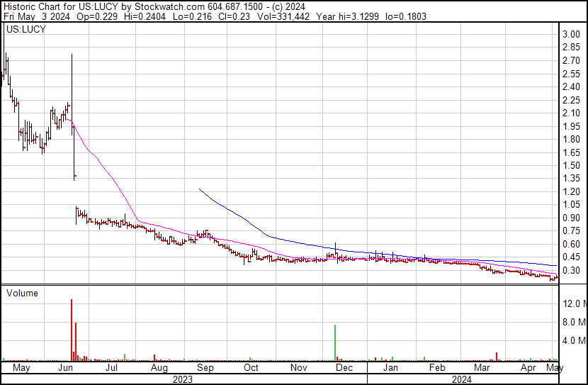Click the Mar month label
The height and width of the screenshot is (385, 588).
pyautogui.click(x=482, y=367)
